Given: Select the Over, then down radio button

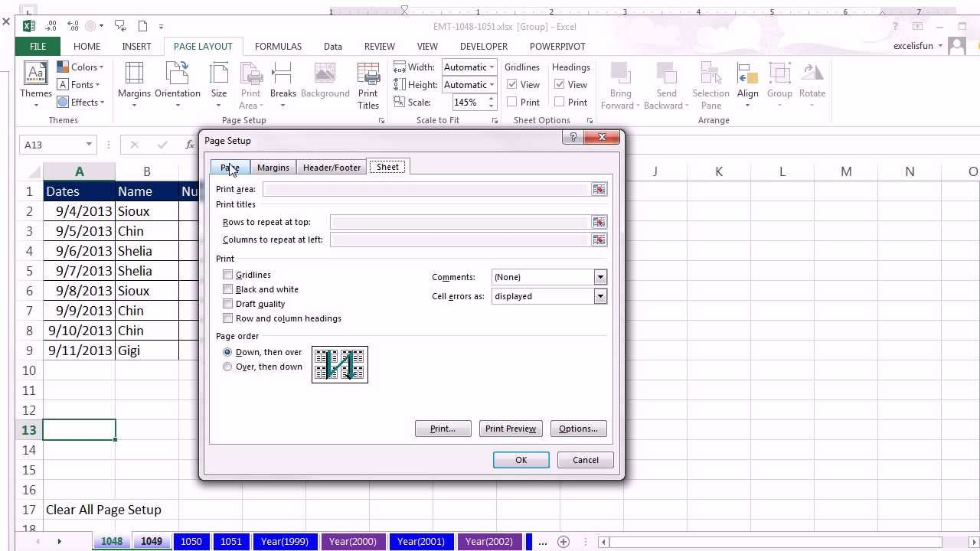Looking at the screenshot, I should pos(227,367).
